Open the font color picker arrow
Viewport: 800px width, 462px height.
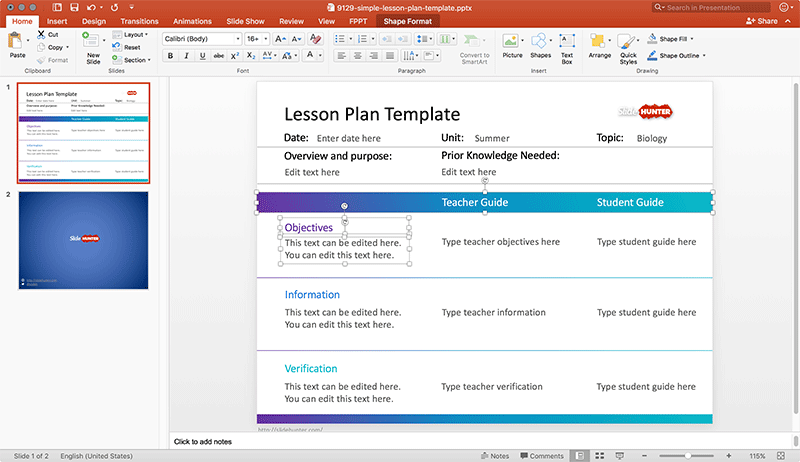pos(320,56)
